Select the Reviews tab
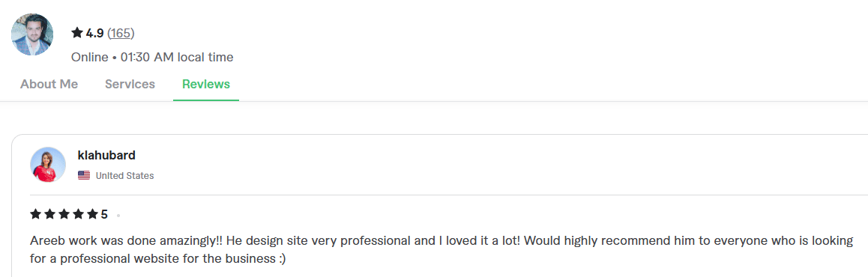 click(x=206, y=85)
